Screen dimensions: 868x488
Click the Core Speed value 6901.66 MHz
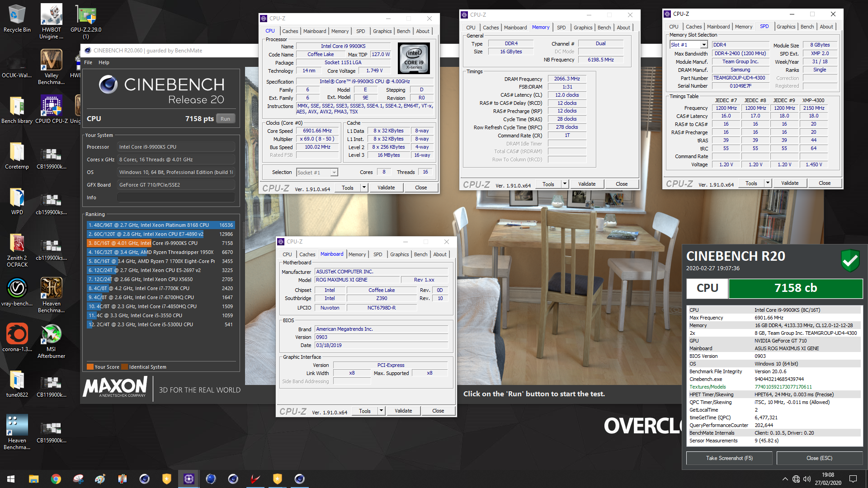pyautogui.click(x=317, y=131)
